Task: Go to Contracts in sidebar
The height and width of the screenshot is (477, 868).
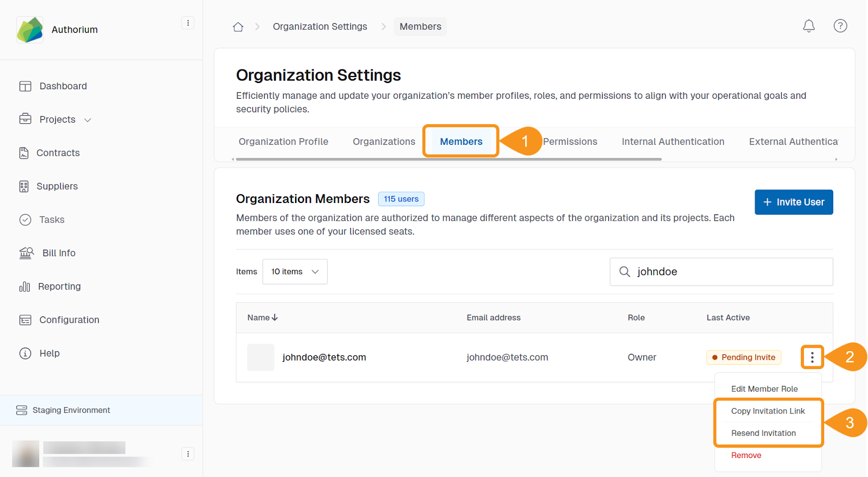Action: [x=58, y=153]
